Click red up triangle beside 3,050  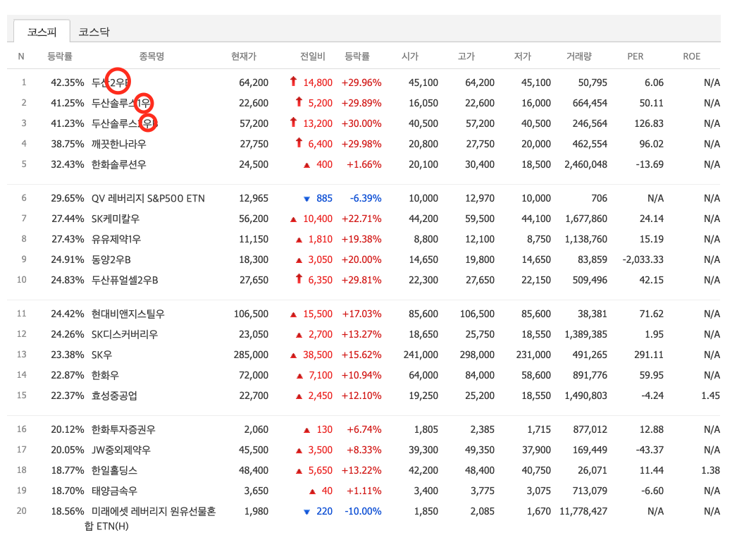click(299, 260)
